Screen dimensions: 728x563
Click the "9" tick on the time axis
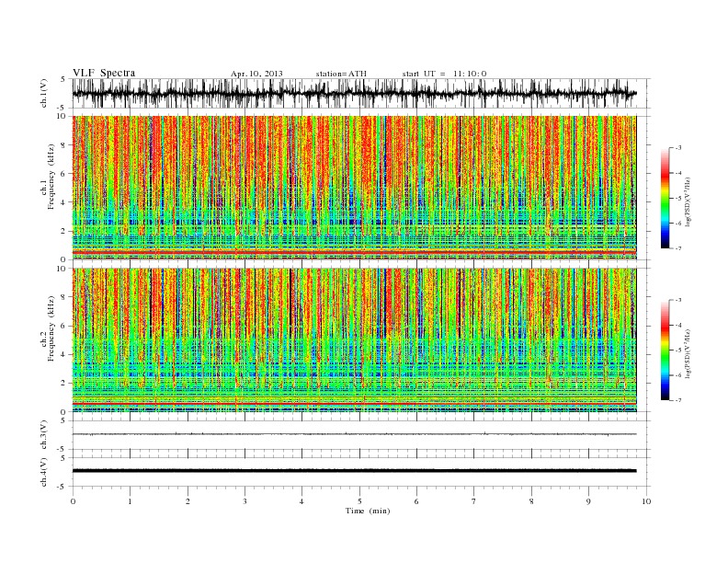click(x=588, y=501)
